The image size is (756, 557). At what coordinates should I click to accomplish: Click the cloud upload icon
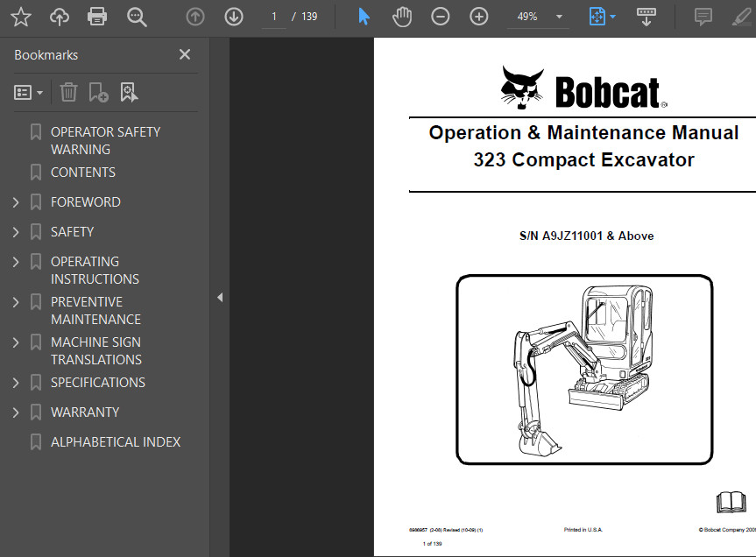[x=60, y=17]
